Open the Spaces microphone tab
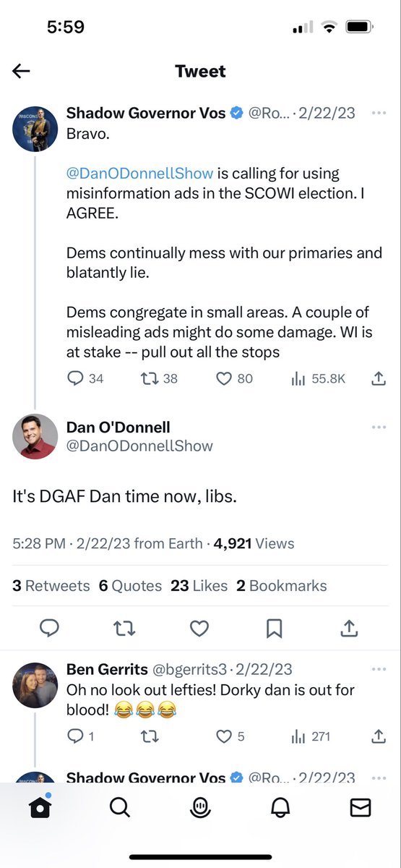The image size is (401, 868). coord(200,807)
